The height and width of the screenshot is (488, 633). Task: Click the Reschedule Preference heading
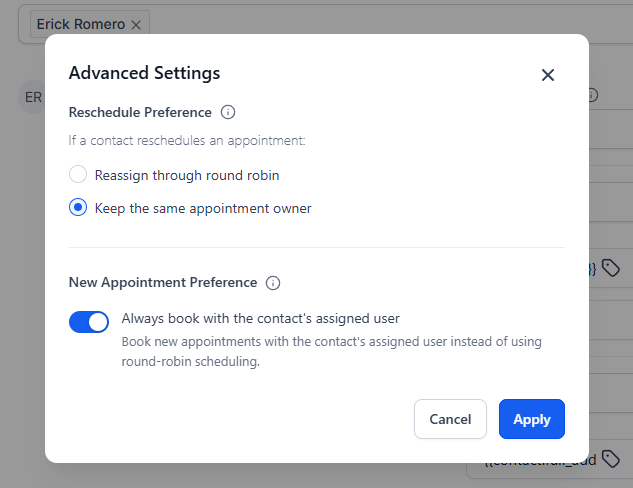coord(140,112)
